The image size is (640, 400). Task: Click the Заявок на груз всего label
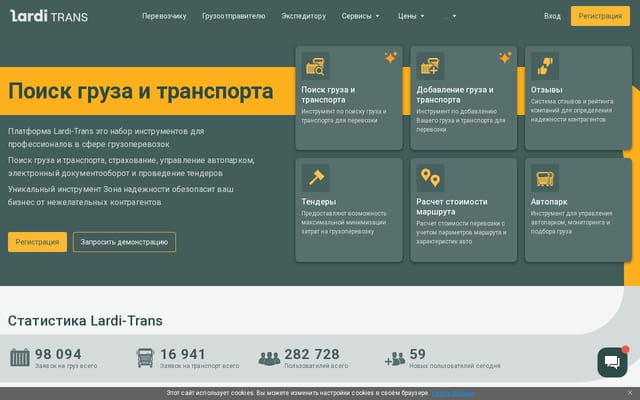pyautogui.click(x=66, y=366)
